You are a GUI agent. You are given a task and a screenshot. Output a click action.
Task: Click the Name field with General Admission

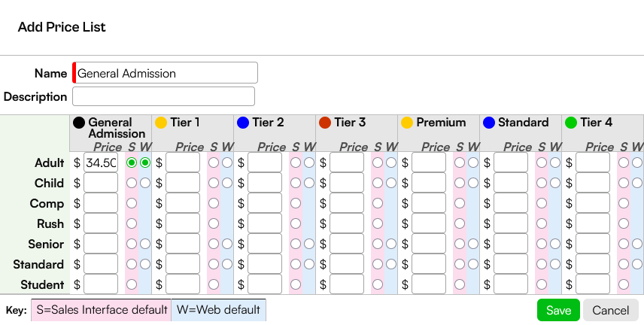tap(165, 73)
